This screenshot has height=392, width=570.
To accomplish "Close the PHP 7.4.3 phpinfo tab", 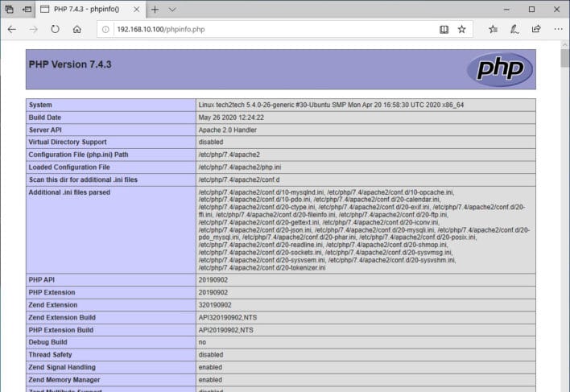I will [137, 10].
